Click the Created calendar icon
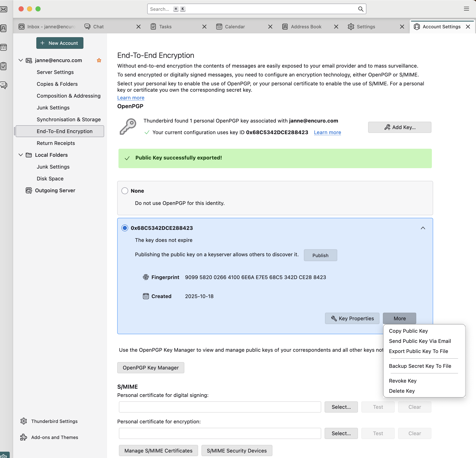476x458 pixels. coord(146,296)
